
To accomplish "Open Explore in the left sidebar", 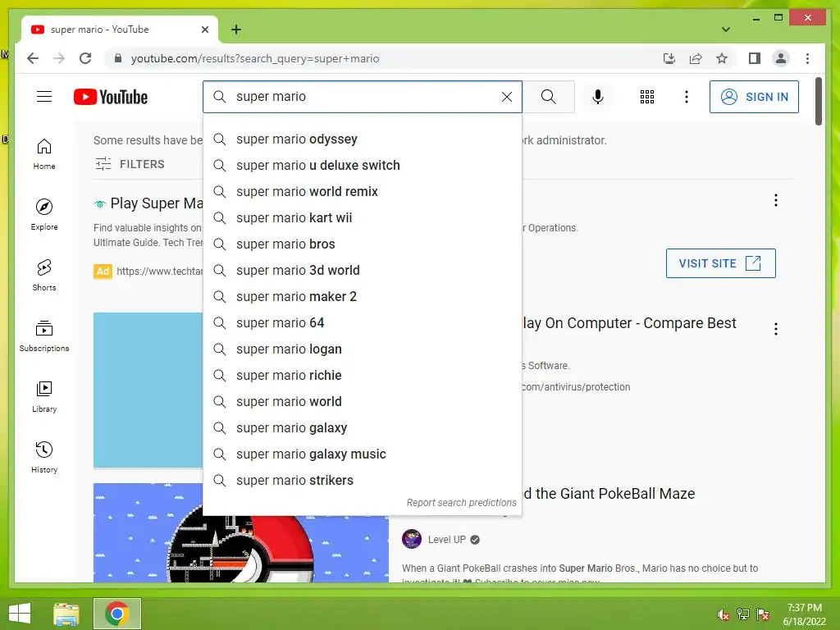I will point(44,215).
